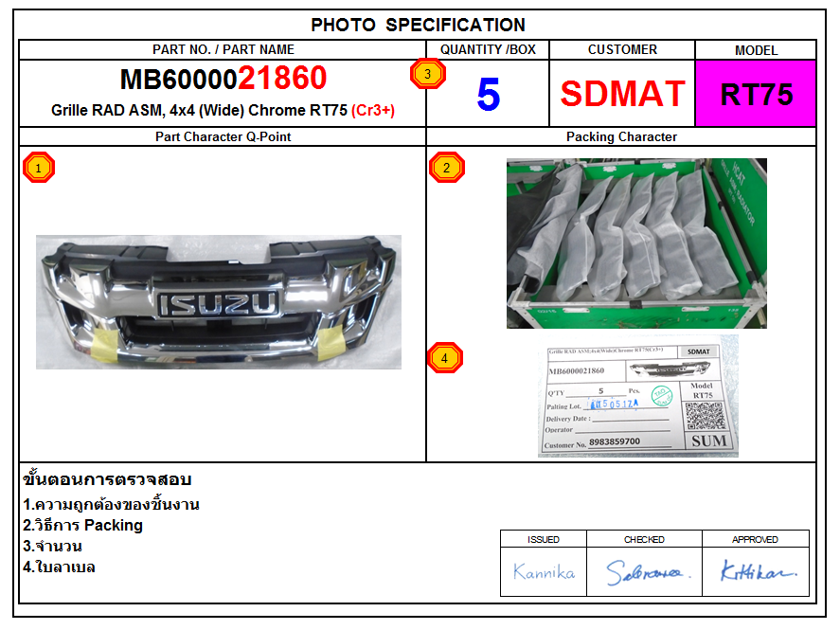Select step 1.ความถูกต้องของชิ้นงาน
The width and height of the screenshot is (840, 630).
click(112, 504)
